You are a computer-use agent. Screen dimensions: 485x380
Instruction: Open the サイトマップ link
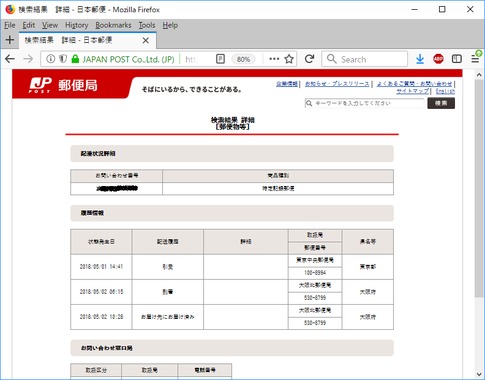point(412,91)
